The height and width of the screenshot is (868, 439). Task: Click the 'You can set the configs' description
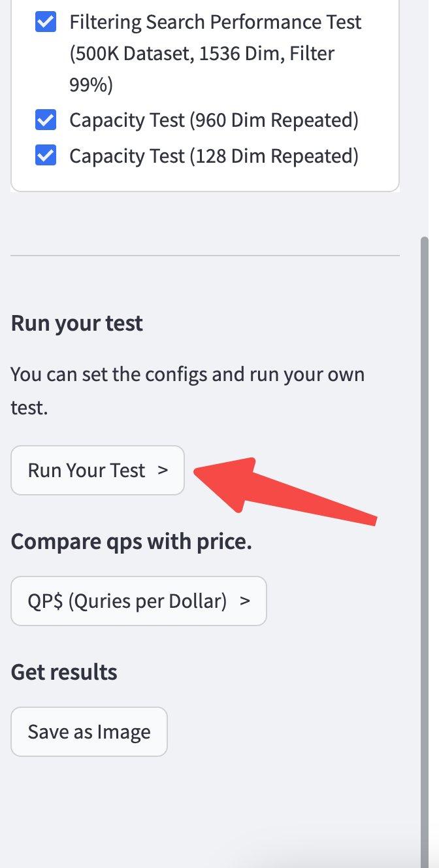click(187, 375)
